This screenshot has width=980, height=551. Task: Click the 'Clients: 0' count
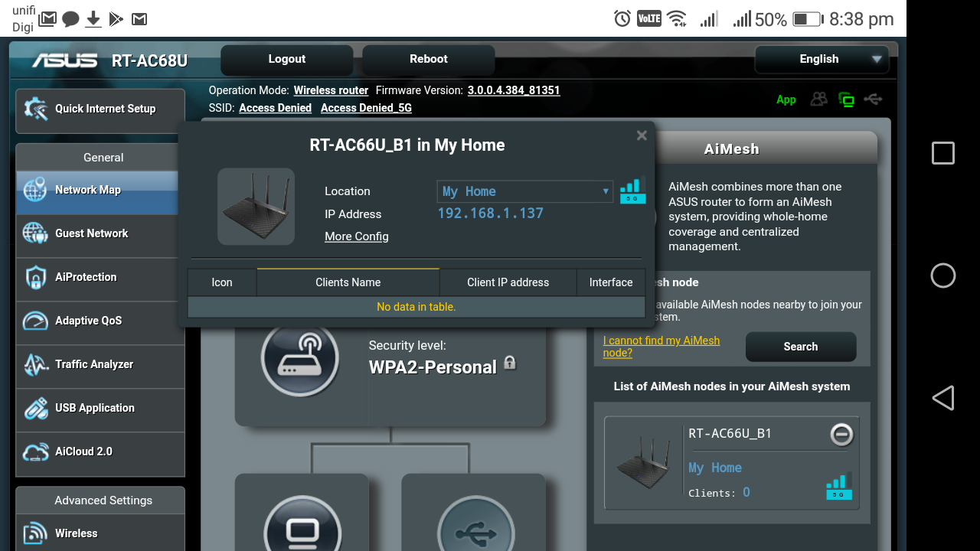[719, 493]
